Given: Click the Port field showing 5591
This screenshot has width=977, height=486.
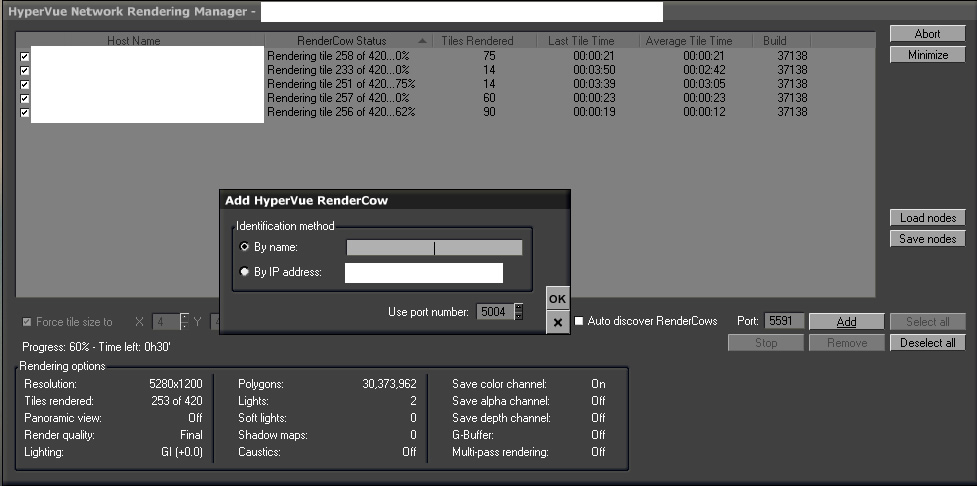Looking at the screenshot, I should (784, 321).
